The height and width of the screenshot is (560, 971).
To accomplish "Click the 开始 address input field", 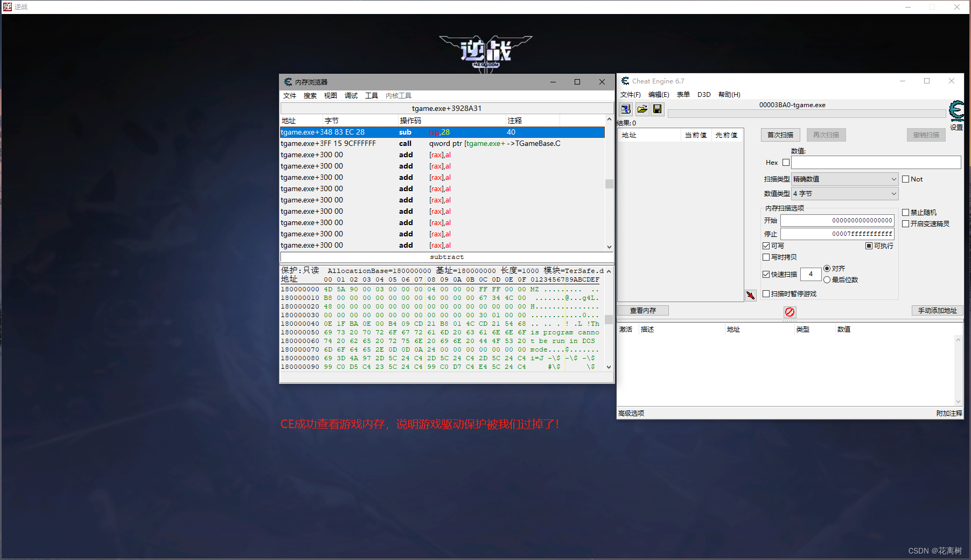I will (837, 220).
